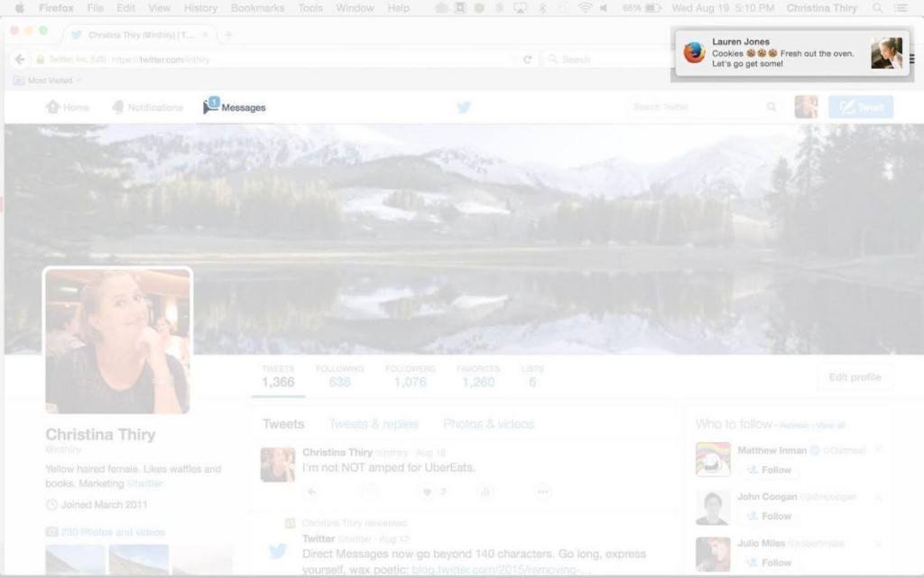Reply to the UberEats tweet using the arrow icon

[311, 491]
